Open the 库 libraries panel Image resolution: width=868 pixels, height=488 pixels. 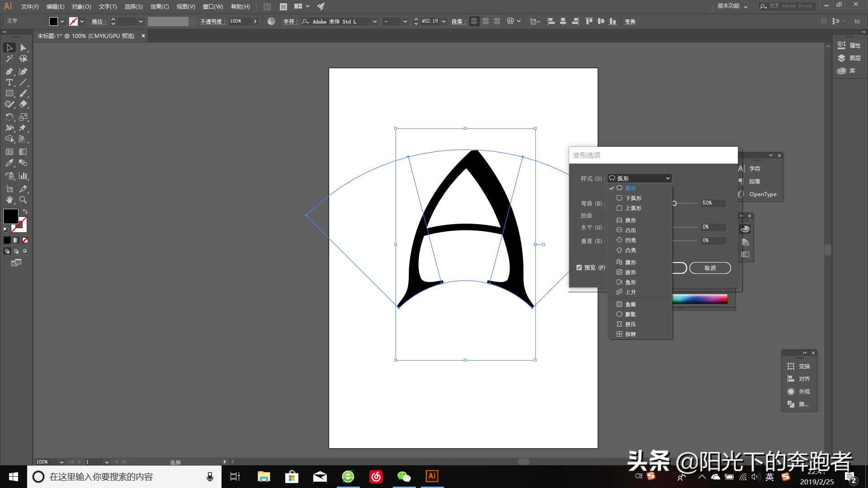coord(846,70)
